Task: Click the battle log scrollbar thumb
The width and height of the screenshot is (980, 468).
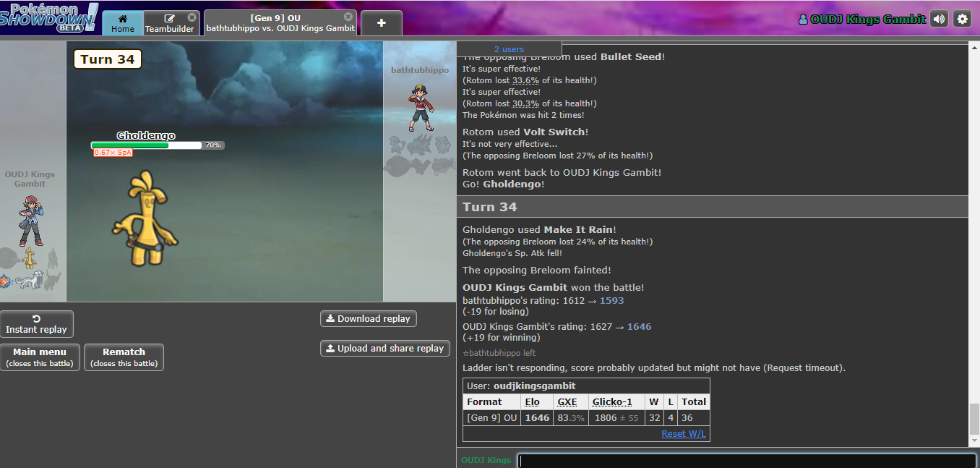Action: click(974, 419)
